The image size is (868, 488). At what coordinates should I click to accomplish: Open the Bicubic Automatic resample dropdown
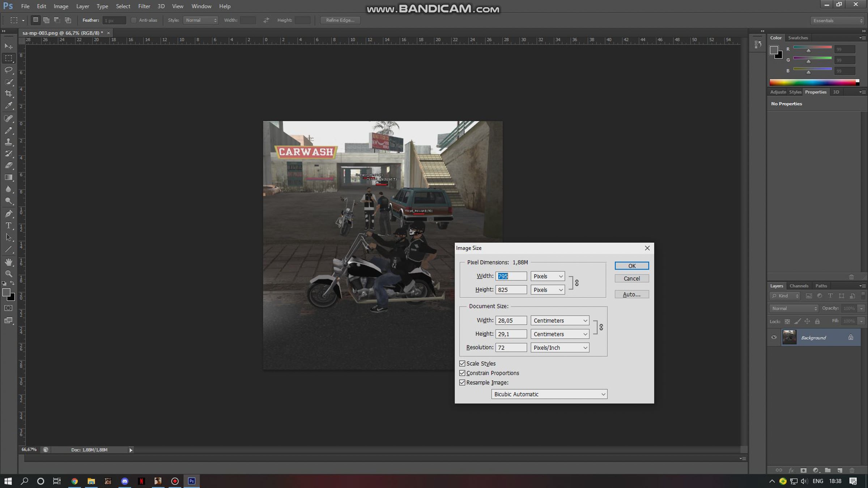(549, 394)
